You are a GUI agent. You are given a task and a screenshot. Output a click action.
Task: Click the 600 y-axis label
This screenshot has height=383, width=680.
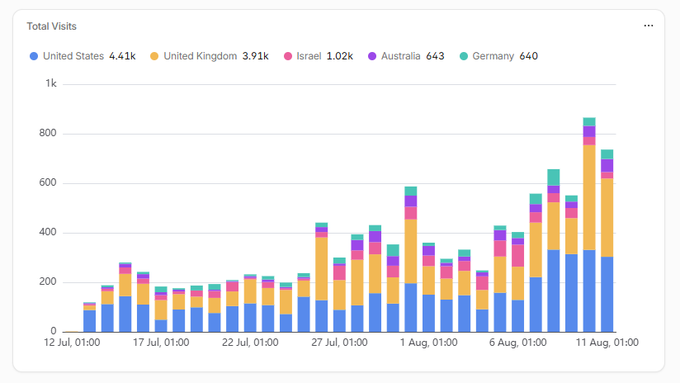48,183
